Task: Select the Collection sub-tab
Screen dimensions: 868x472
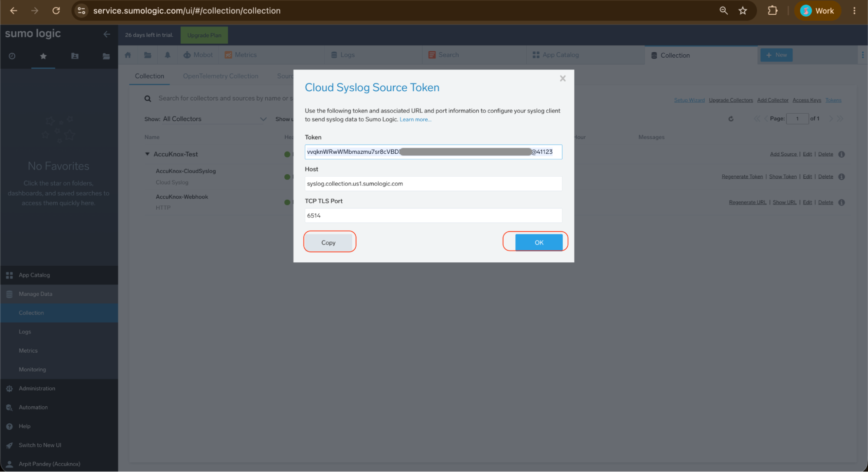Action: tap(149, 76)
